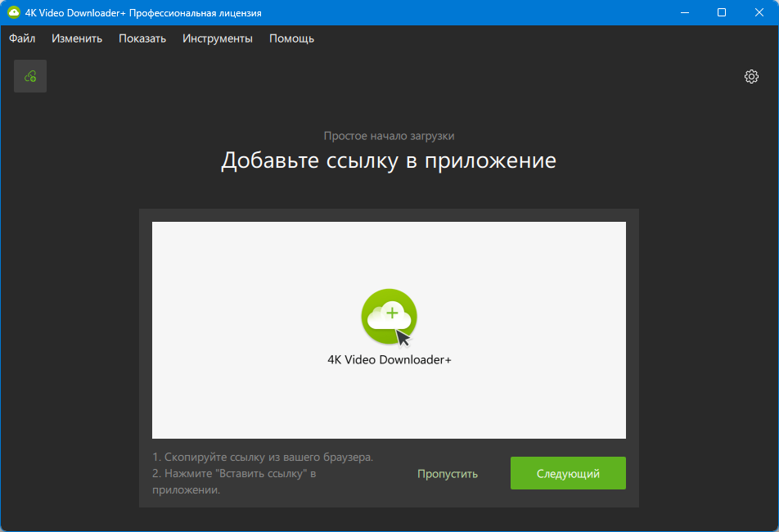Viewport: 779px width, 532px height.
Task: Click the Paste Link cloud icon button
Action: coord(30,76)
